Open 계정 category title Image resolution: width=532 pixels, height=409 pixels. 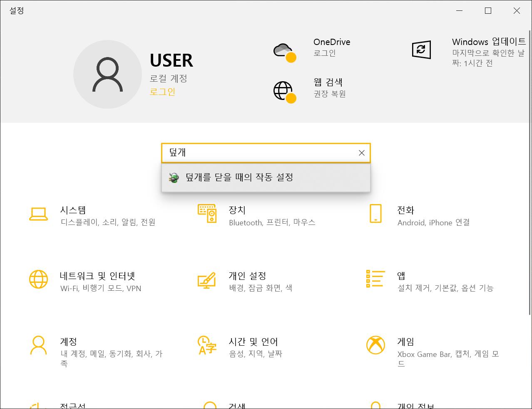(x=69, y=342)
